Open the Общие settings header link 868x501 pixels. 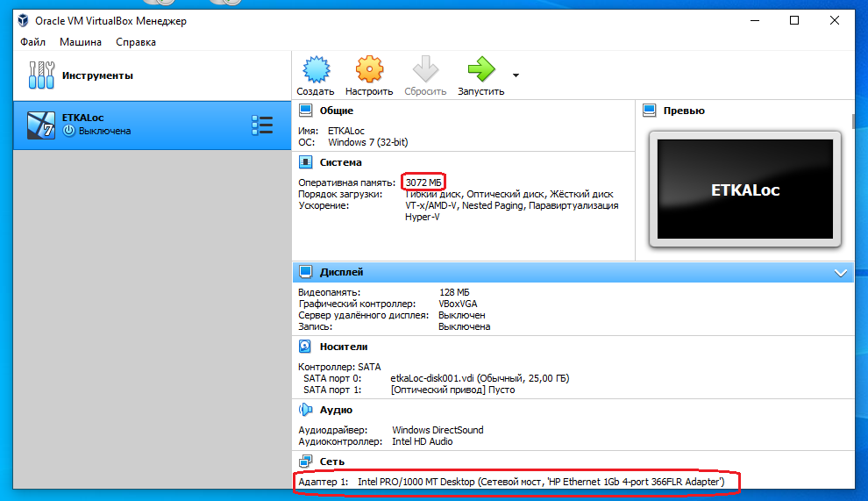336,111
